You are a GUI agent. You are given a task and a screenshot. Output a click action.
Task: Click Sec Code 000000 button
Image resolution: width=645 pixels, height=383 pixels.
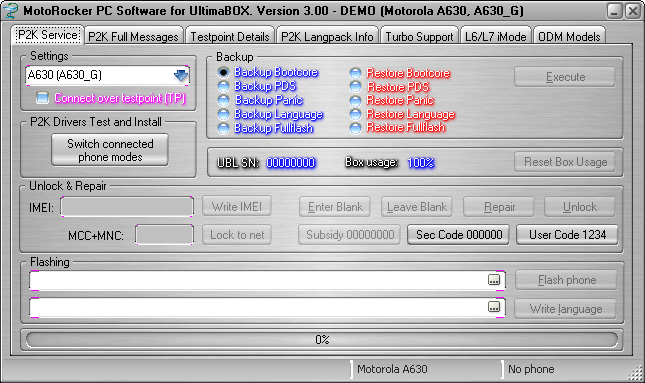[x=459, y=234]
